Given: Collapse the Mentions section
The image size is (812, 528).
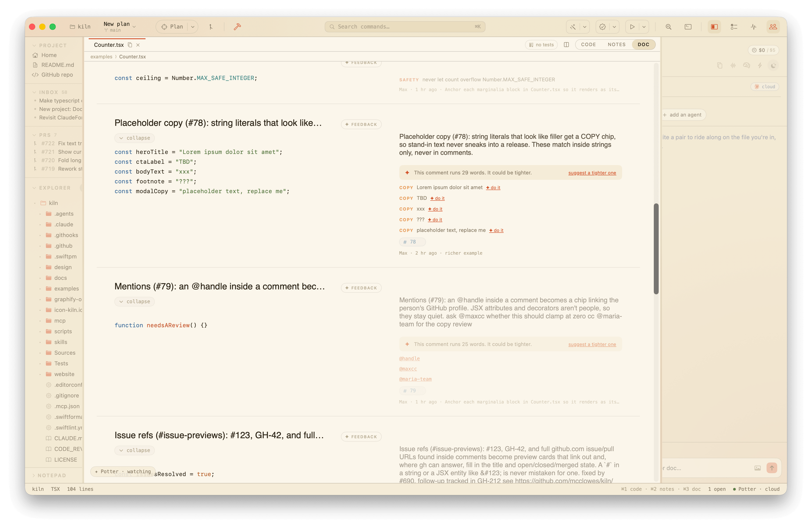Looking at the screenshot, I should click(x=135, y=301).
